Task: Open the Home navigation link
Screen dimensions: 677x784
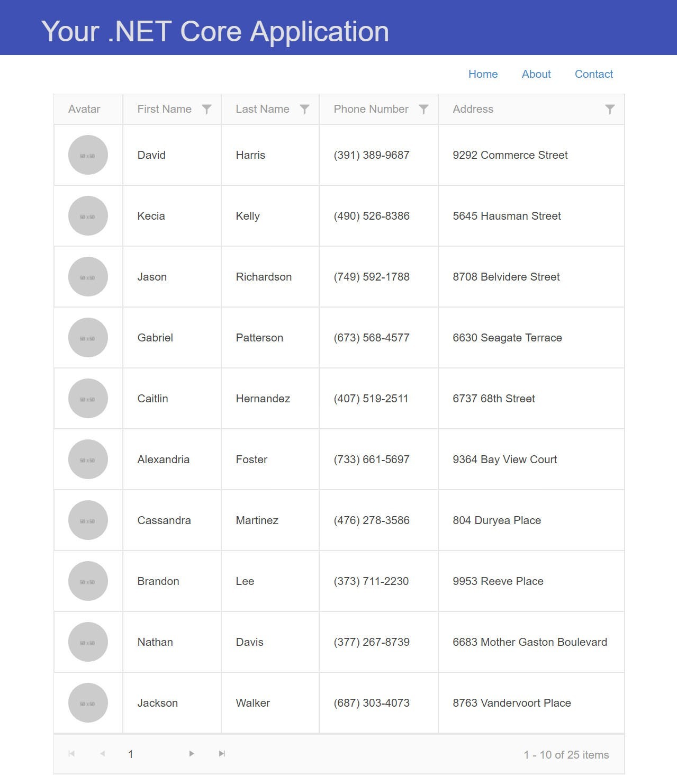Action: [482, 74]
